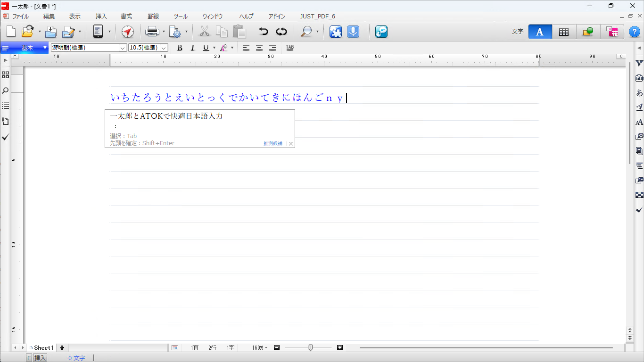The height and width of the screenshot is (362, 644).
Task: Toggle italic formatting
Action: [192, 48]
